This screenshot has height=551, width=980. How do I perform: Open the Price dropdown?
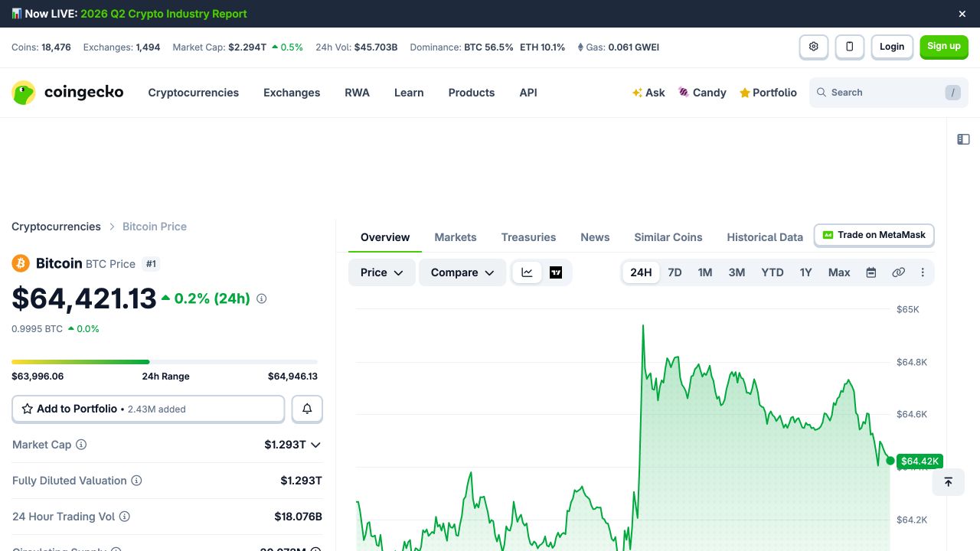[382, 272]
